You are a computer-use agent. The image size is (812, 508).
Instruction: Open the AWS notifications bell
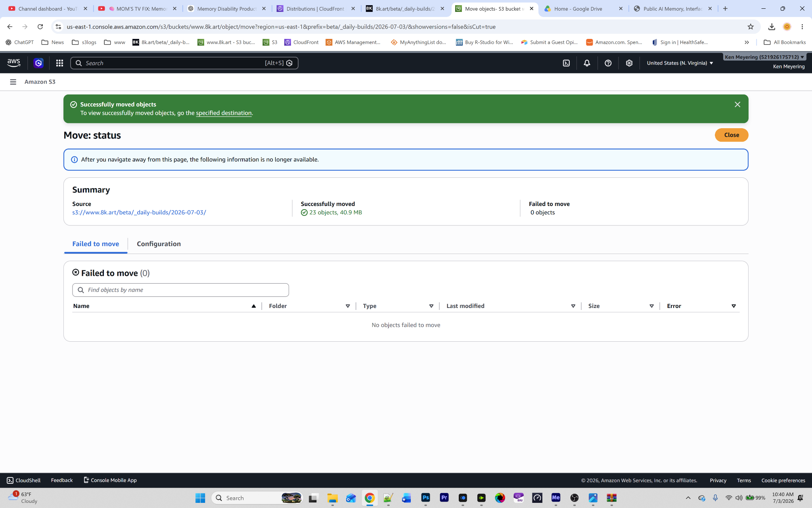[587, 63]
